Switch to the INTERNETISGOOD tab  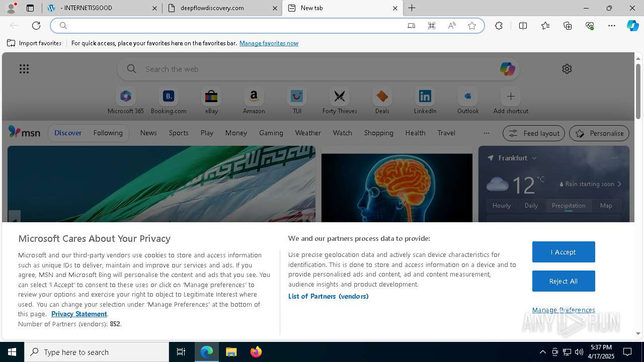click(103, 8)
